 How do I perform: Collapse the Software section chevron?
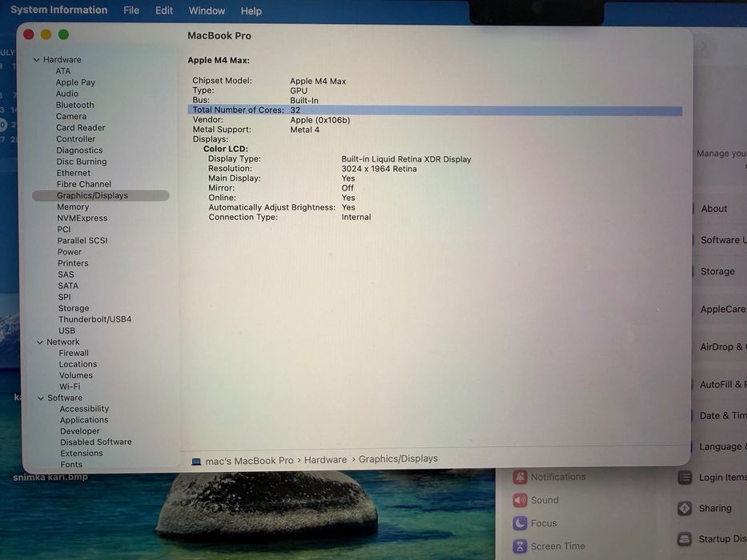pos(41,398)
